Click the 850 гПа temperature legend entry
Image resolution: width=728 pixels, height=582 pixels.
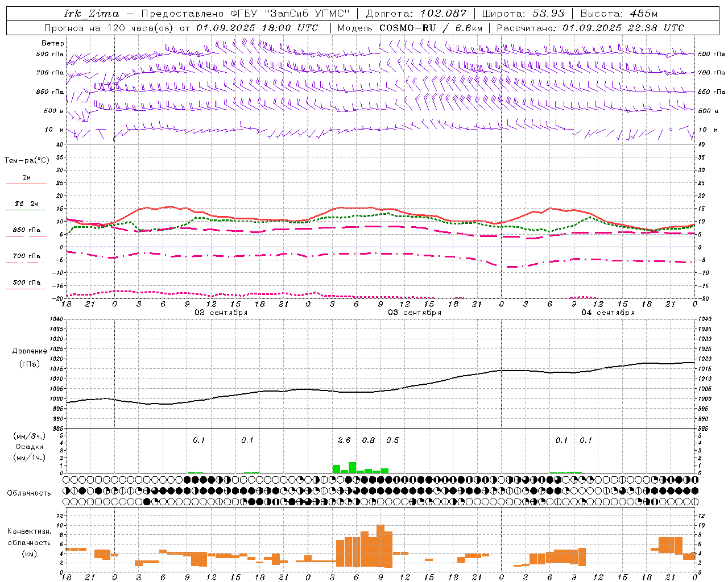(x=27, y=230)
